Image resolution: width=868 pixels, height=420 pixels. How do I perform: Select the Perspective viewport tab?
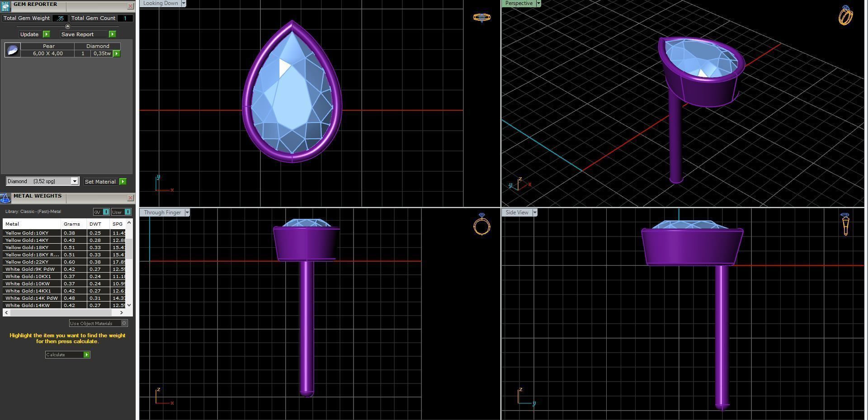coord(519,3)
